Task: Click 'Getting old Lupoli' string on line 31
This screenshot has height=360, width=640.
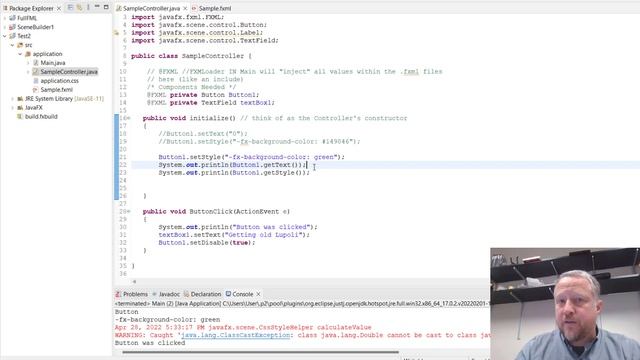Action: (265, 235)
